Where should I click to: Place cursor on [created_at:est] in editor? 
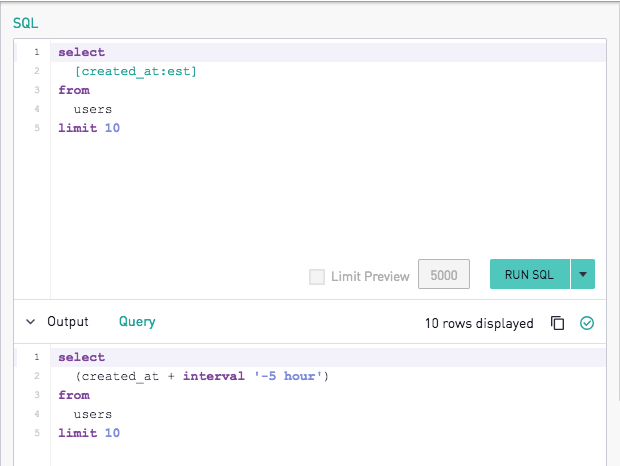click(135, 71)
